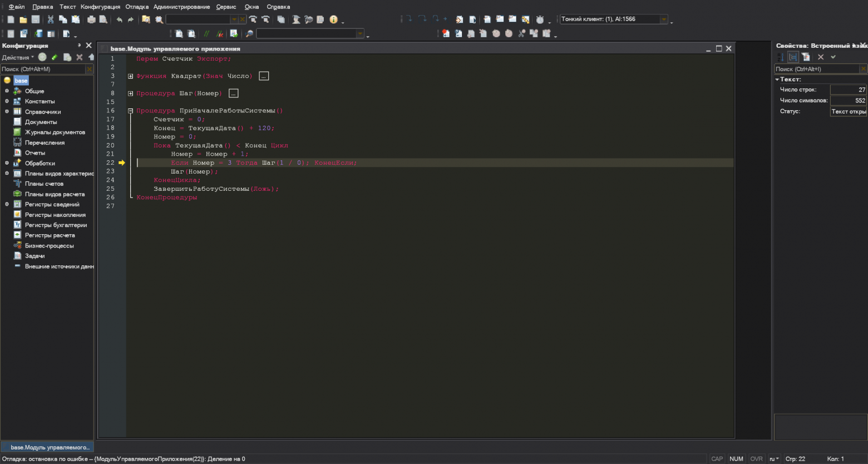The height and width of the screenshot is (464, 868).
Task: Sort properties alphabetically in the Properties panel
Action: [x=780, y=57]
